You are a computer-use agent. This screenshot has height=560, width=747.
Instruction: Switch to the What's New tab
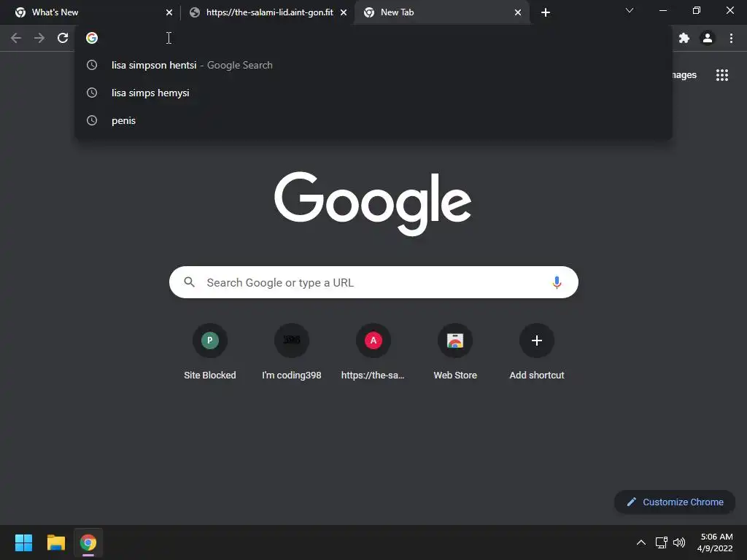click(90, 12)
